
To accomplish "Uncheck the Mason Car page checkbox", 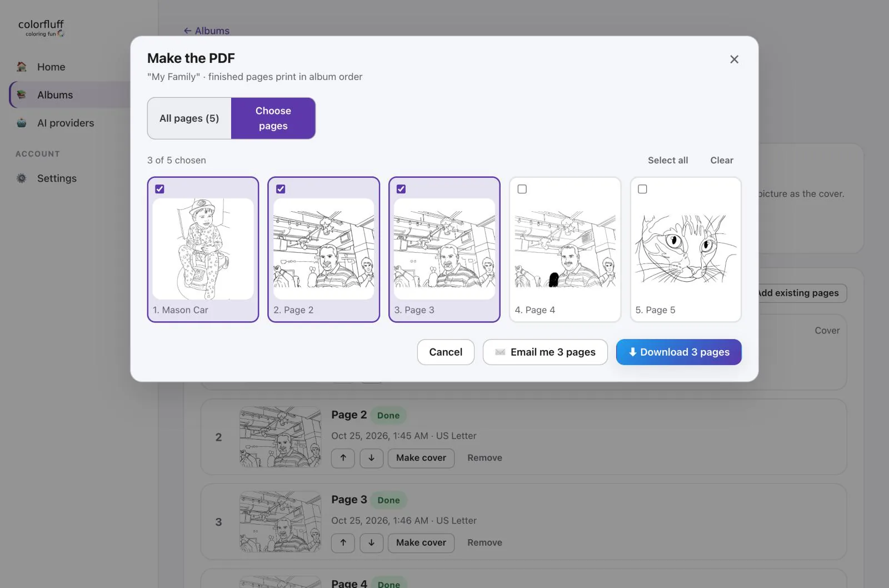I will coord(160,189).
